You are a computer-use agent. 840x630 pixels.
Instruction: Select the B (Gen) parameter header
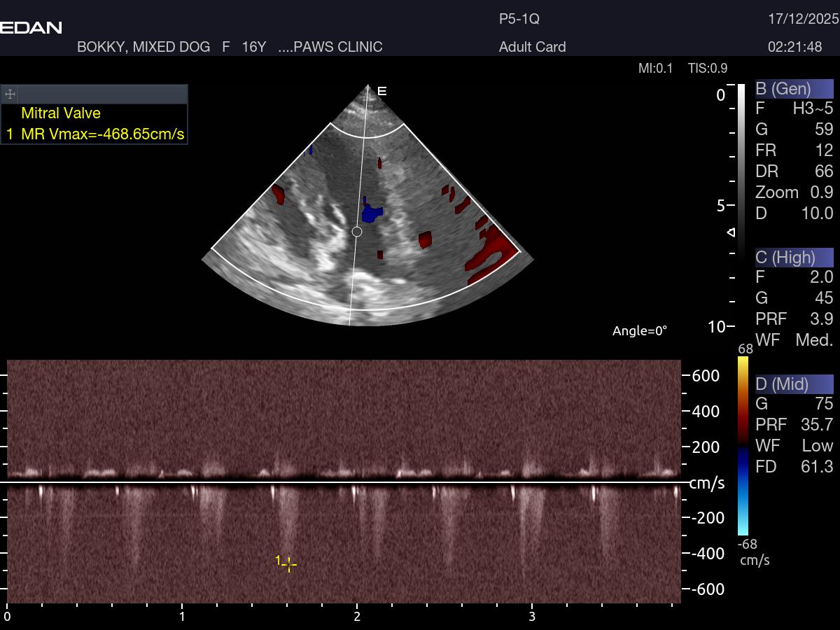pyautogui.click(x=794, y=89)
